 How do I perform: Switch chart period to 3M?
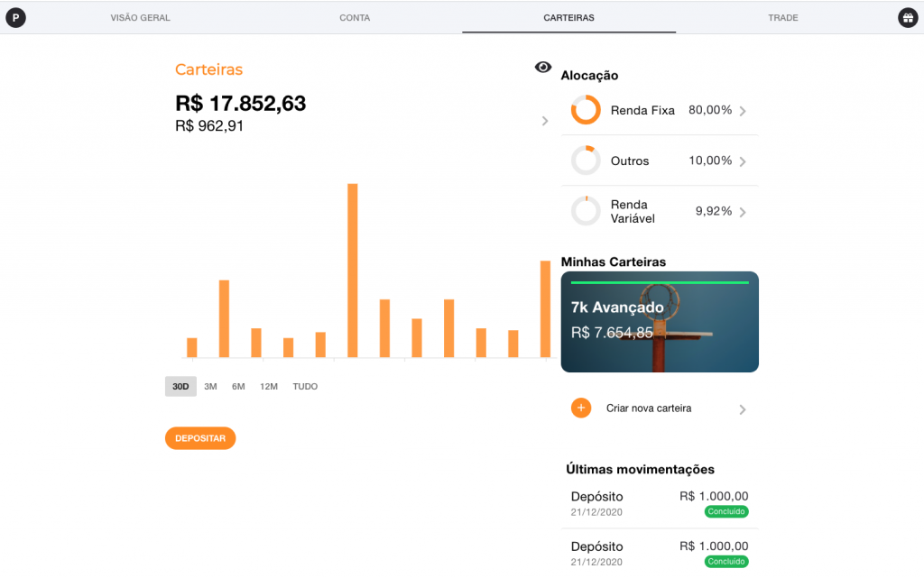click(x=210, y=387)
